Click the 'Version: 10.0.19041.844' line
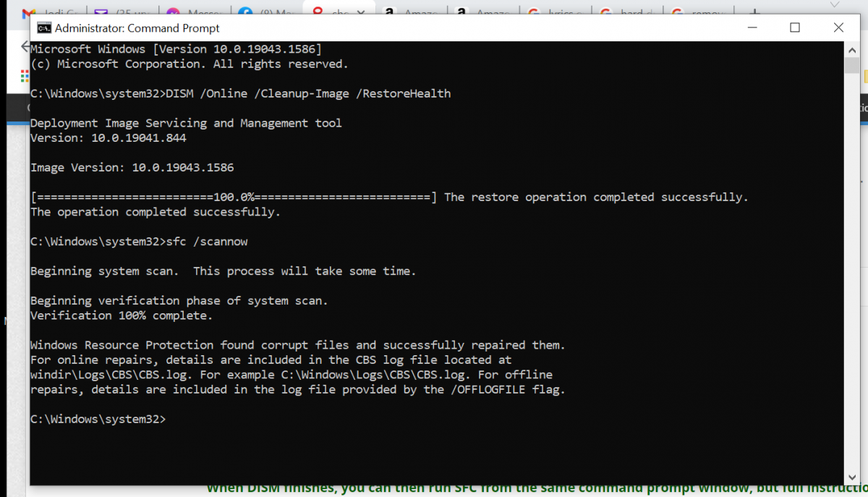Screen dimensions: 868x497 pos(108,137)
